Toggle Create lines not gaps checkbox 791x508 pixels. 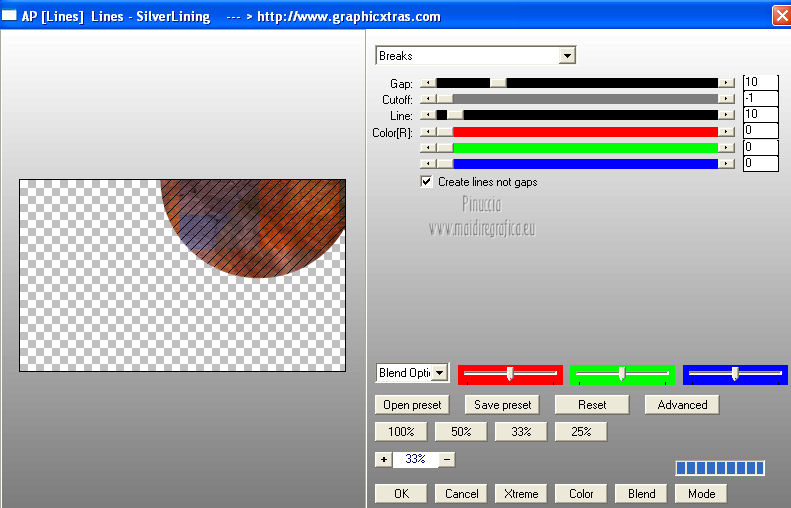[x=426, y=182]
